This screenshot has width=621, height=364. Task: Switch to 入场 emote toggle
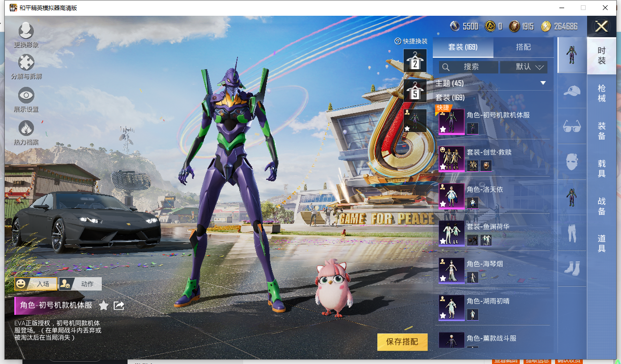(36, 284)
